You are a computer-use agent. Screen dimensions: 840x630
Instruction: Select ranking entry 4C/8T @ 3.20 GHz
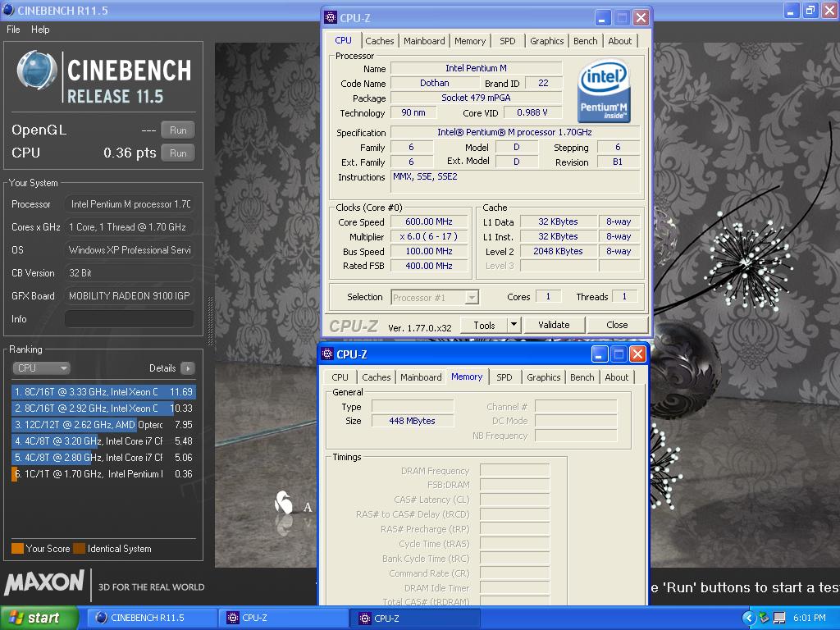[x=103, y=441]
